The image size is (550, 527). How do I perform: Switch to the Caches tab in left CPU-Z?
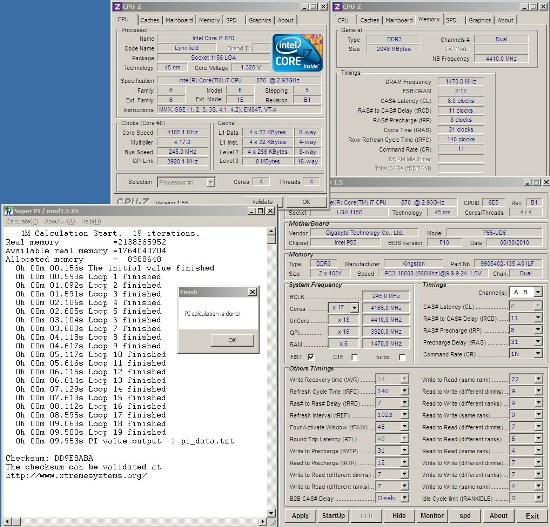pos(150,20)
